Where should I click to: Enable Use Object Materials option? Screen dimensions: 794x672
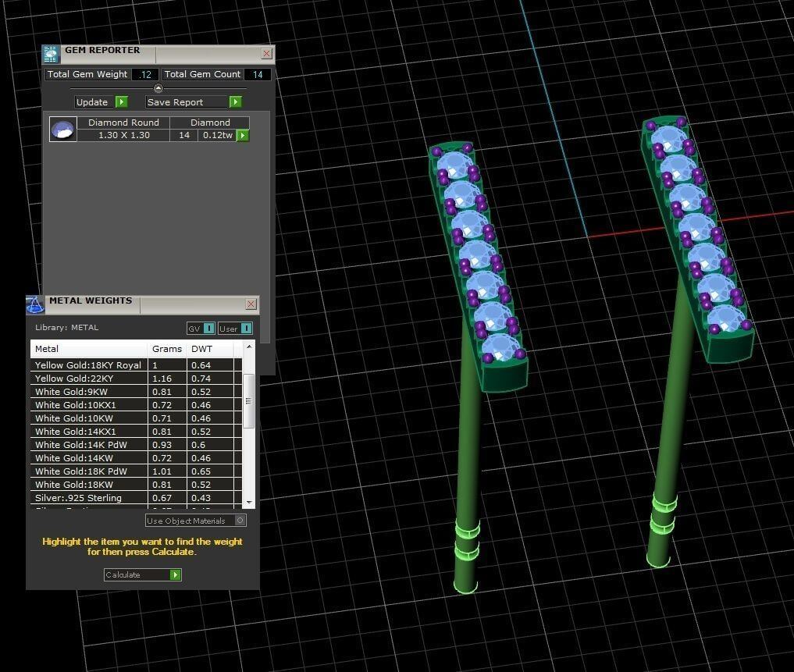pyautogui.click(x=240, y=521)
